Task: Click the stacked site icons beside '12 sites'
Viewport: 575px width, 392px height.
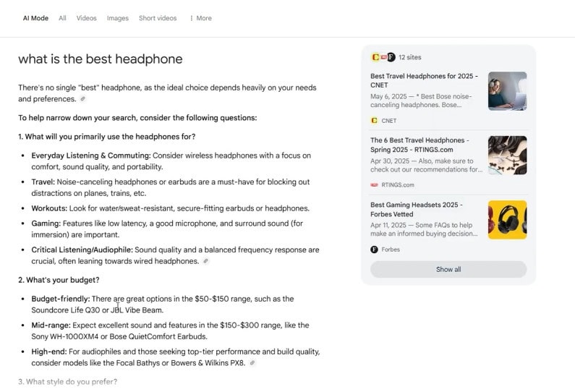Action: click(383, 57)
